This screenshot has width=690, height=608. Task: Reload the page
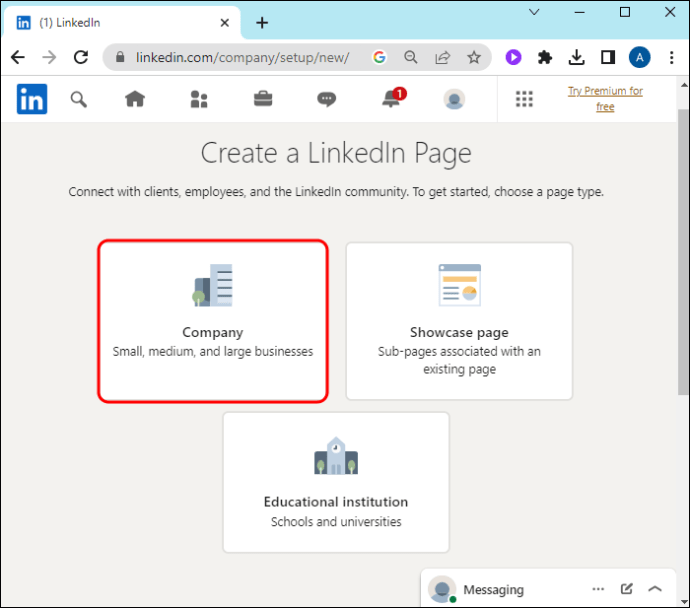(x=81, y=57)
